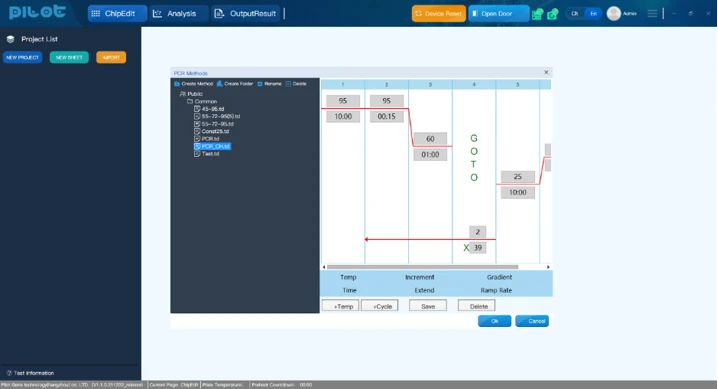Image resolution: width=718 pixels, height=389 pixels.
Task: Switch language to En
Action: point(593,14)
